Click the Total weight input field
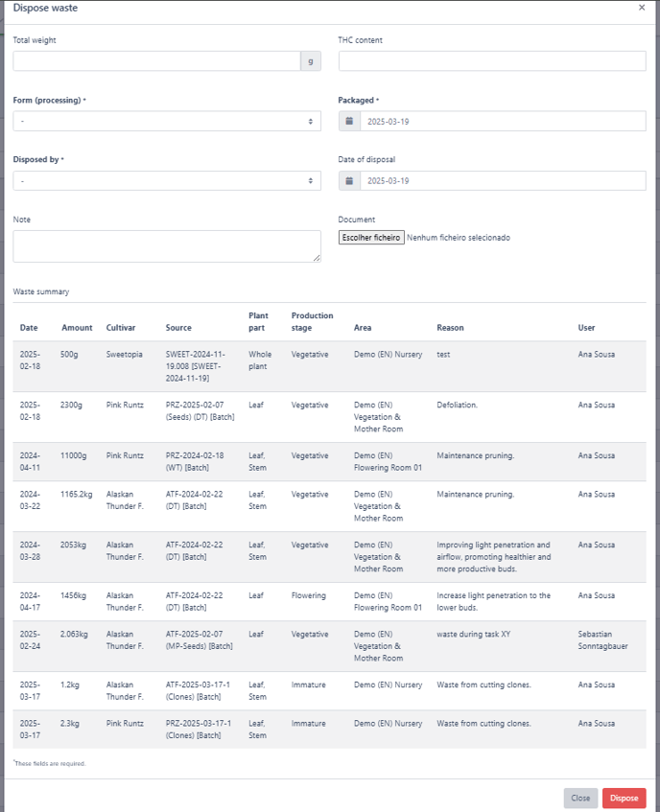The width and height of the screenshot is (660, 812). (157, 61)
